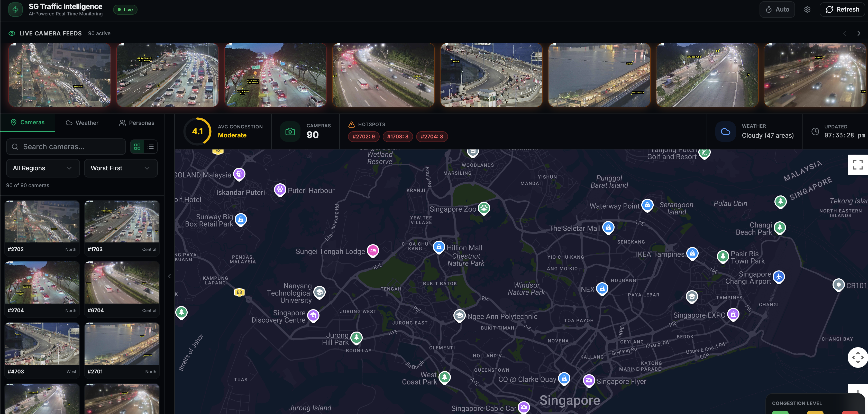Open the Worst First sort dropdown
This screenshot has width=868, height=414.
point(121,168)
